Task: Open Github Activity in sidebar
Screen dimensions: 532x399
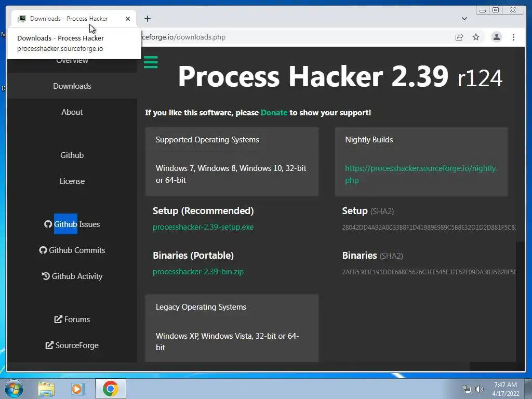Action: coord(72,276)
